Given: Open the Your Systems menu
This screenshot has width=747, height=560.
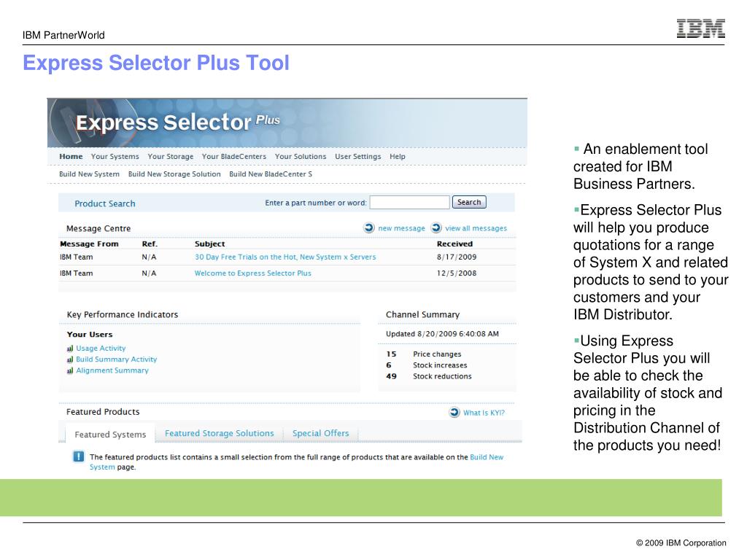Looking at the screenshot, I should 115,157.
